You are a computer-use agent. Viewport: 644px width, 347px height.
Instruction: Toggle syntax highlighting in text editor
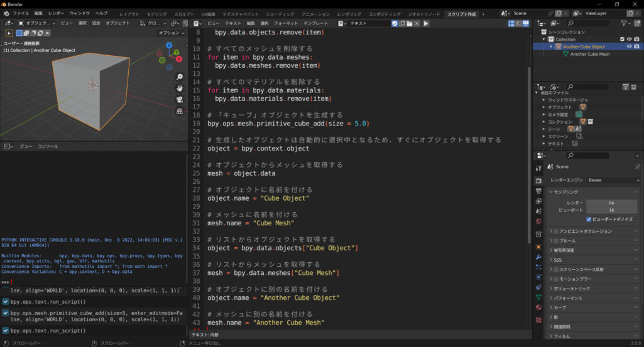pos(526,23)
